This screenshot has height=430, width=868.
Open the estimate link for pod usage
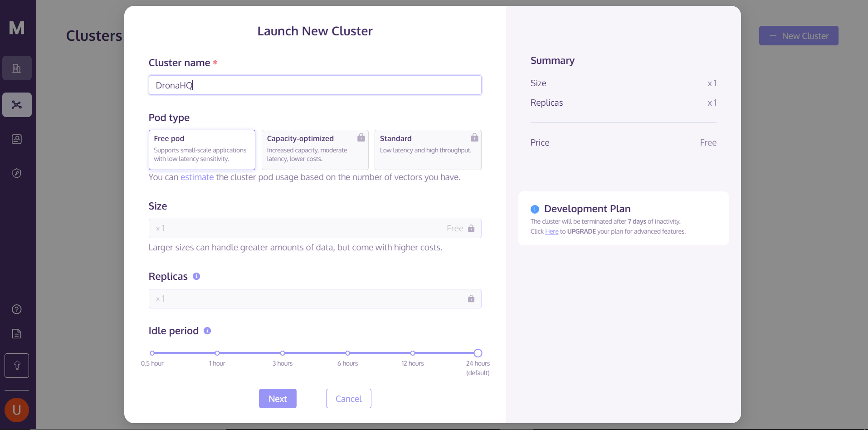pos(197,177)
